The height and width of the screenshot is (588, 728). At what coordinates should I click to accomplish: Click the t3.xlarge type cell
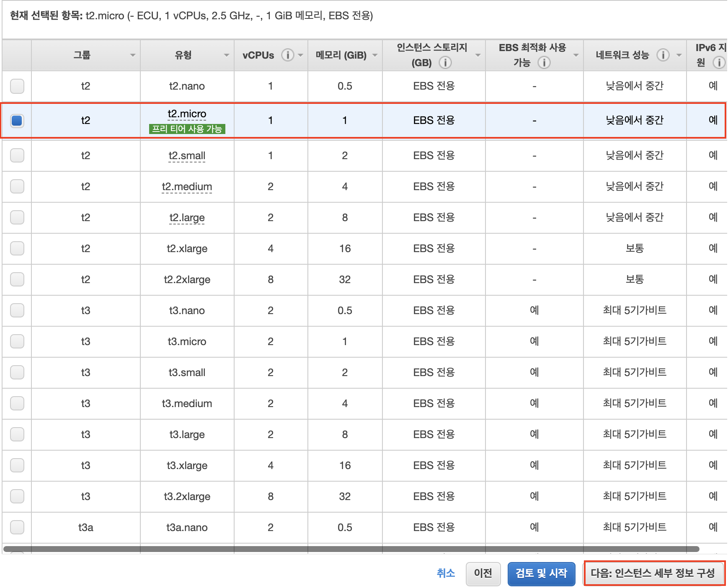click(187, 466)
